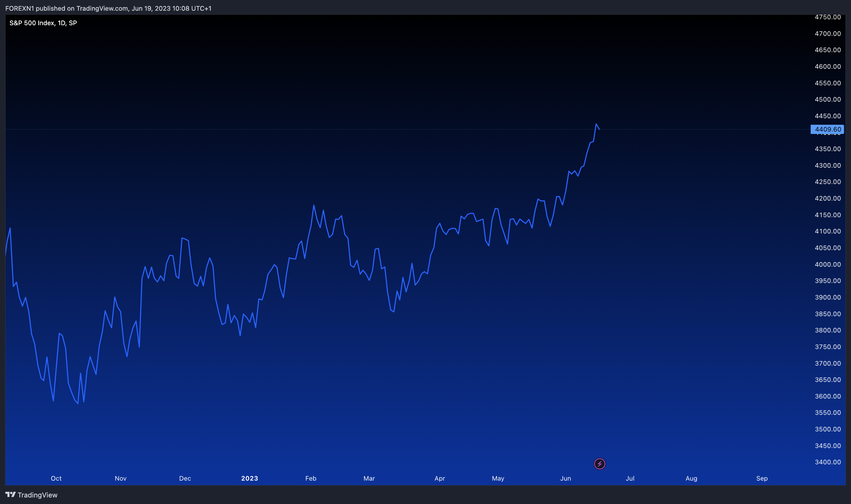Image resolution: width=851 pixels, height=504 pixels.
Task: Click the Jun label on time axis
Action: (x=565, y=479)
